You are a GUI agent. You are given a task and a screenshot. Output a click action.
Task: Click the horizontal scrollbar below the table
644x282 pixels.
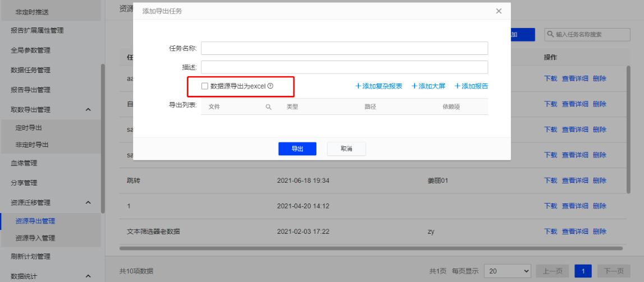370,248
